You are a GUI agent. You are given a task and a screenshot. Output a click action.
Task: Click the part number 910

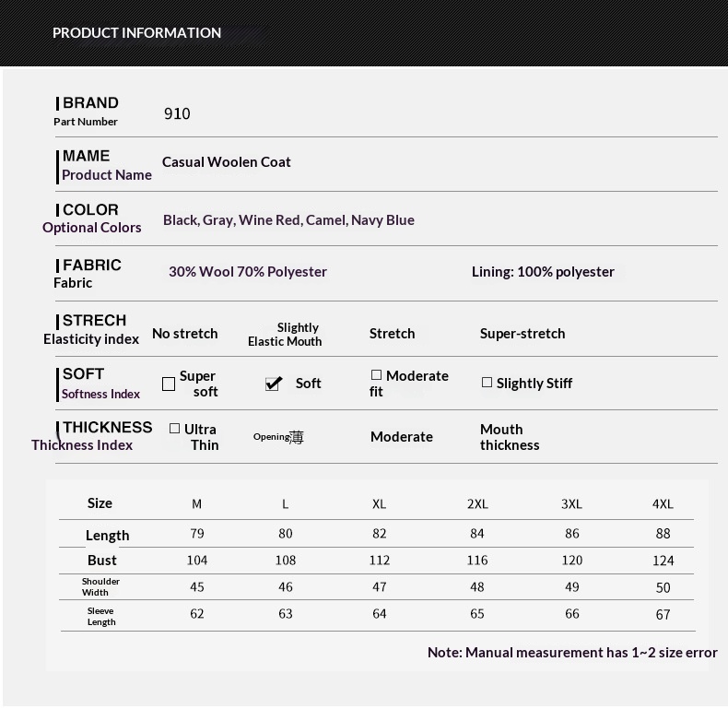click(177, 113)
